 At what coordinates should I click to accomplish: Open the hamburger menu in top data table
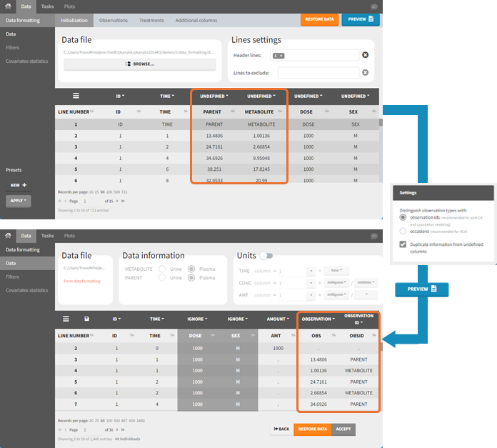click(76, 95)
